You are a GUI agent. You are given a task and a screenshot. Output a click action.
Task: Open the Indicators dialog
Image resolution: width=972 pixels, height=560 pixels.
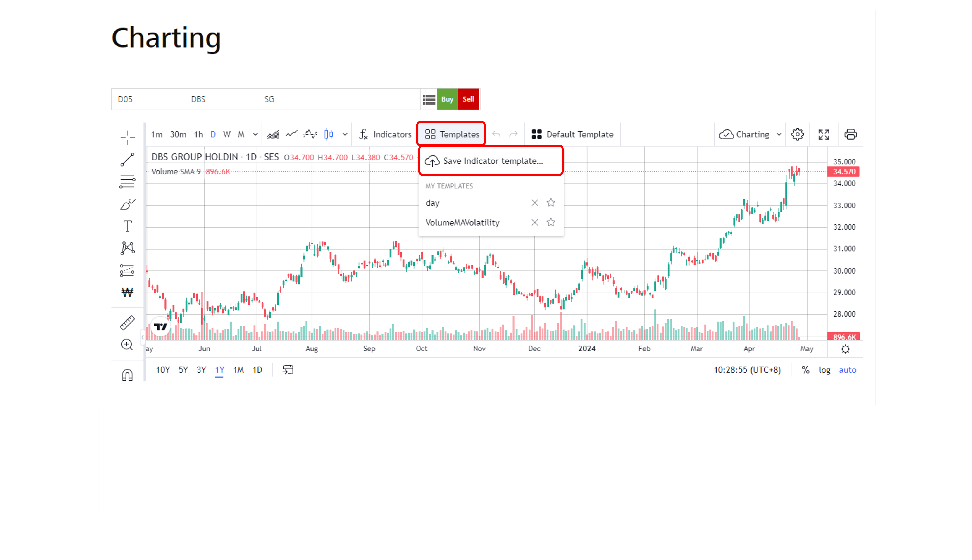385,134
